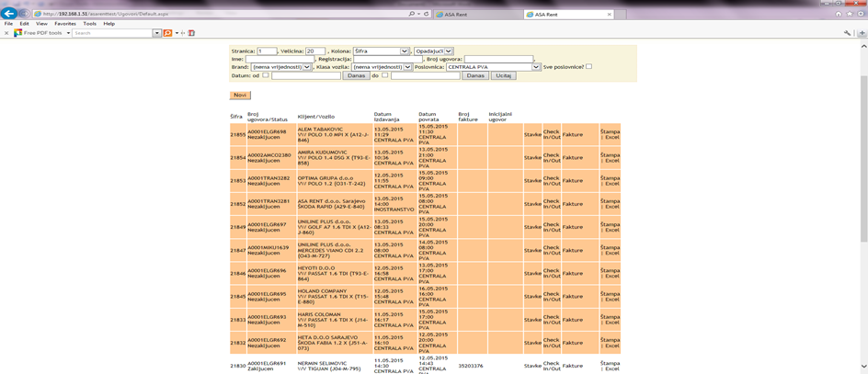Click the Refresh icon in the address bar
Viewport: 868px width, 374px height.
tap(427, 14)
